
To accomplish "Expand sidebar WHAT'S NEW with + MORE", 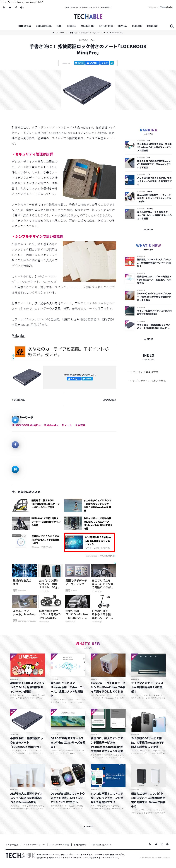I will tap(148, 339).
